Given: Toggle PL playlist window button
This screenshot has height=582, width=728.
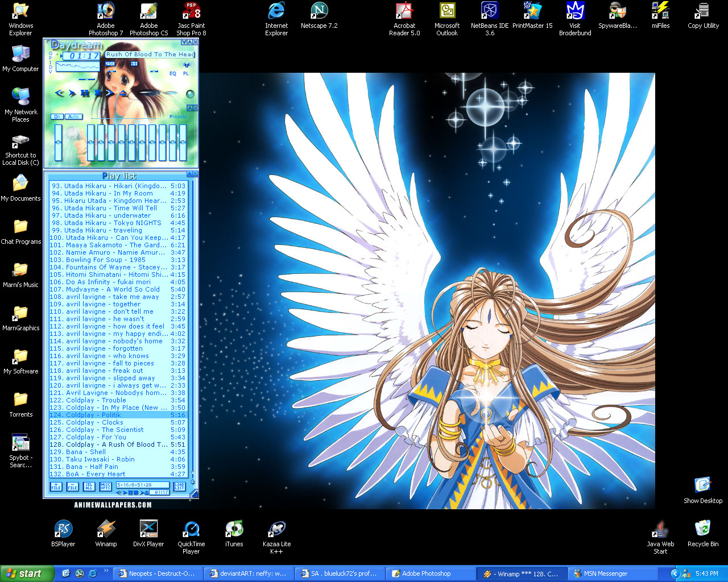Looking at the screenshot, I should pyautogui.click(x=186, y=73).
